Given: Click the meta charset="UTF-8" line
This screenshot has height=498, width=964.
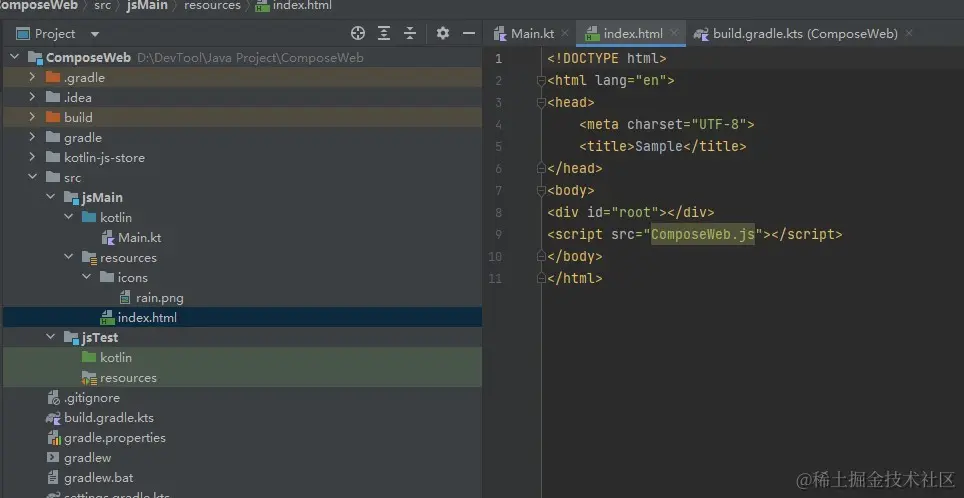Looking at the screenshot, I should pyautogui.click(x=666, y=125).
